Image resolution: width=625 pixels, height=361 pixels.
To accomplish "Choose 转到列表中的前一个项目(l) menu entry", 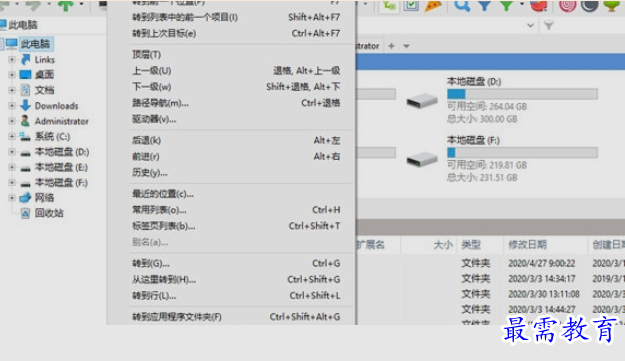I will tap(236, 17).
